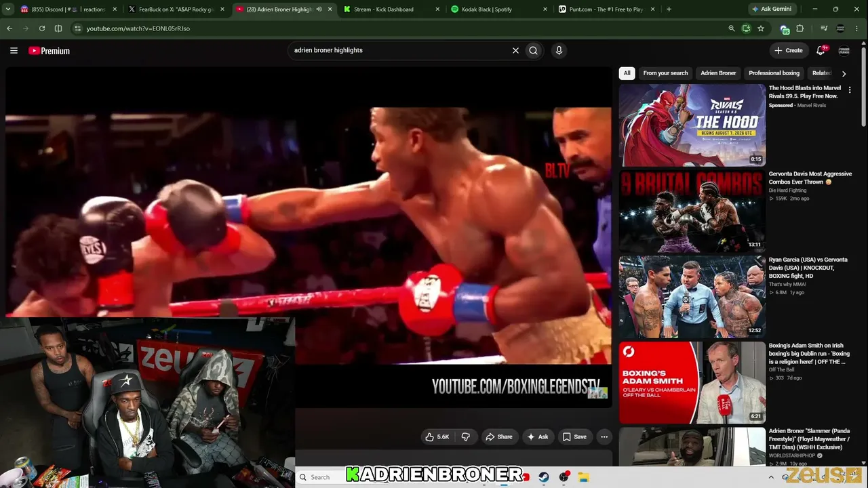Viewport: 868px width, 488px height.
Task: Like the video with thumbs-up 5.6K
Action: pyautogui.click(x=437, y=437)
